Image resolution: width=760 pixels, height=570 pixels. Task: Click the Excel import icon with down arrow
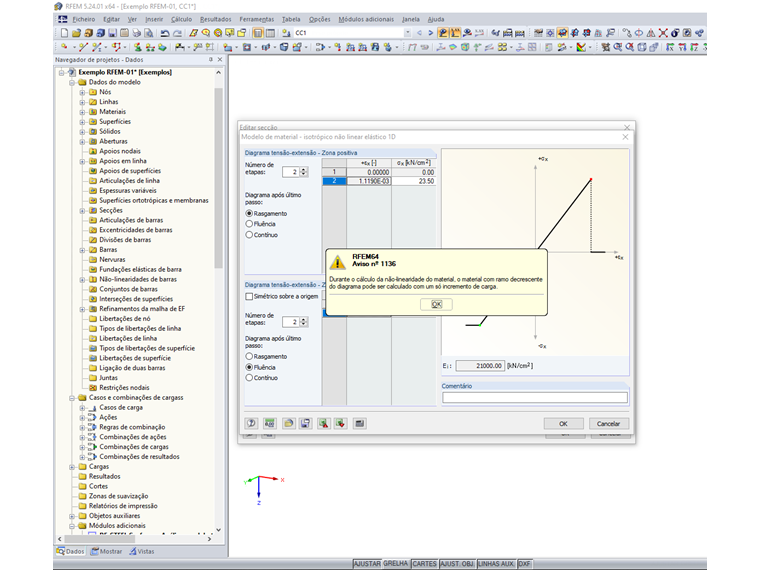click(x=341, y=423)
